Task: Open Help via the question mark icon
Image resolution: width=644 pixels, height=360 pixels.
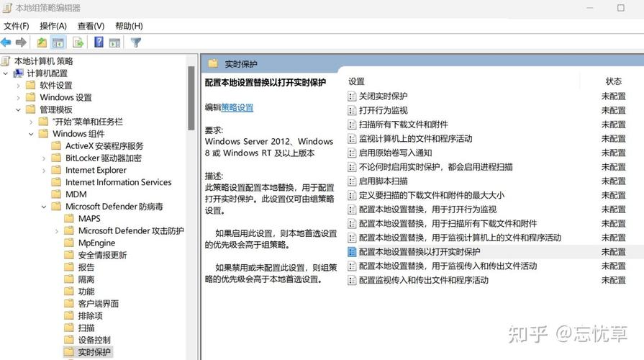Action: (x=99, y=42)
